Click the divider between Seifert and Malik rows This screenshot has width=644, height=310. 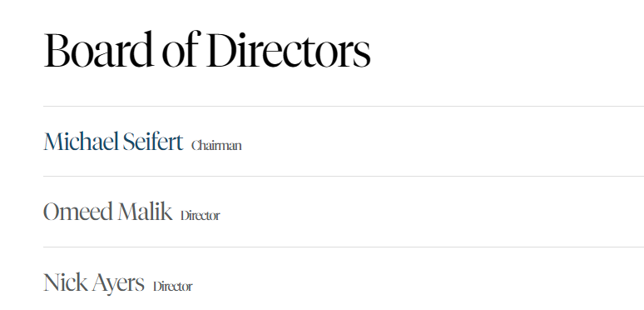[x=344, y=177]
